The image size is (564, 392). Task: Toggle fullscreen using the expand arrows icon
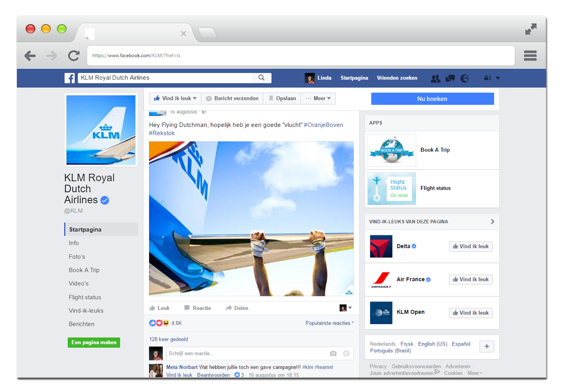531,29
